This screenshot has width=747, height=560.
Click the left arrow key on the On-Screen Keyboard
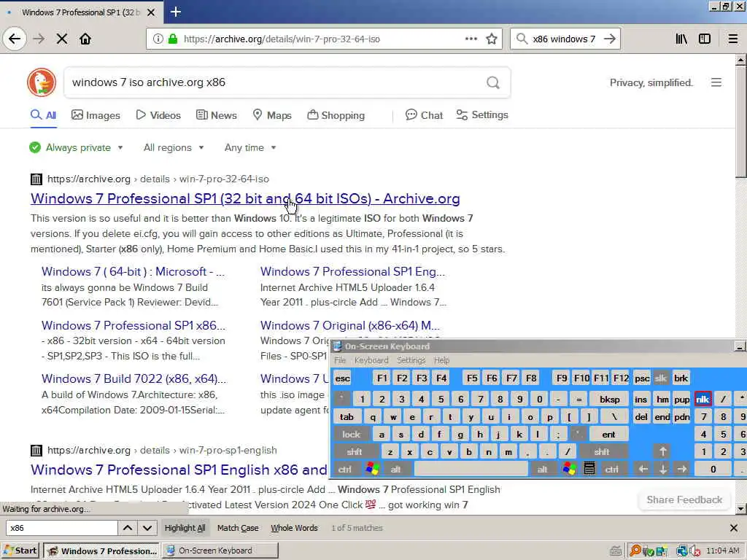(x=643, y=469)
